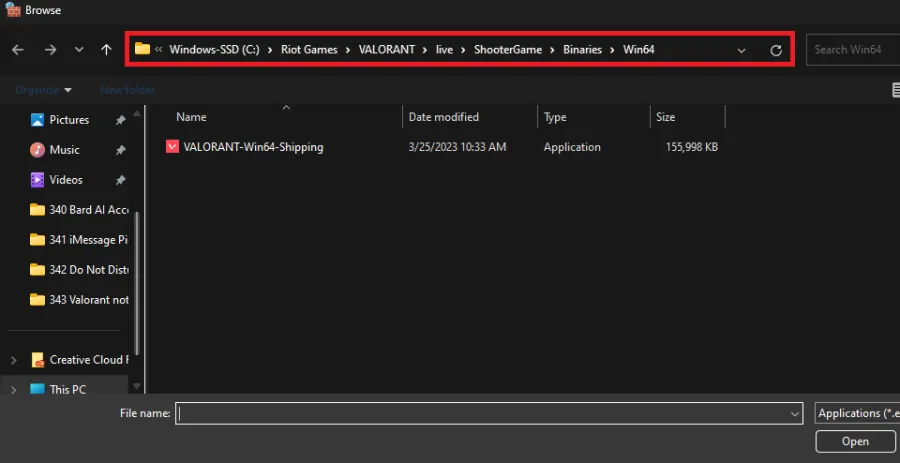Click inside the Search Win64 box
The width and height of the screenshot is (900, 463).
853,49
